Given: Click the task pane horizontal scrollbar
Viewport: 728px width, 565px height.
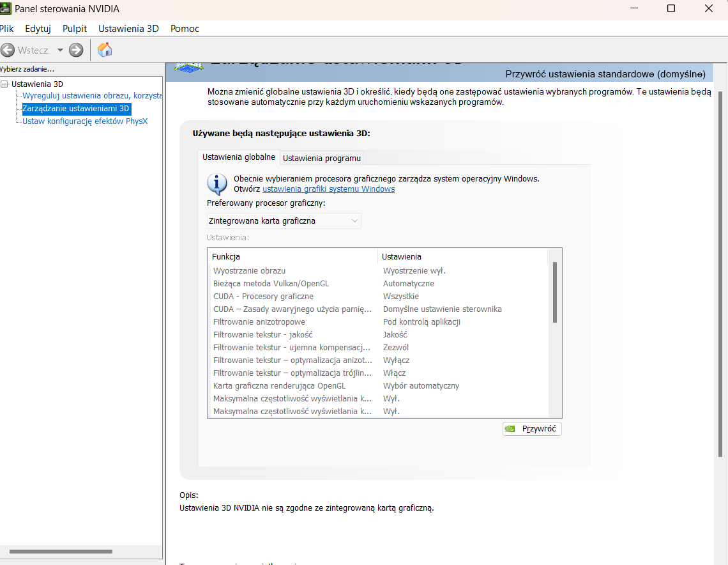Looking at the screenshot, I should [x=61, y=552].
